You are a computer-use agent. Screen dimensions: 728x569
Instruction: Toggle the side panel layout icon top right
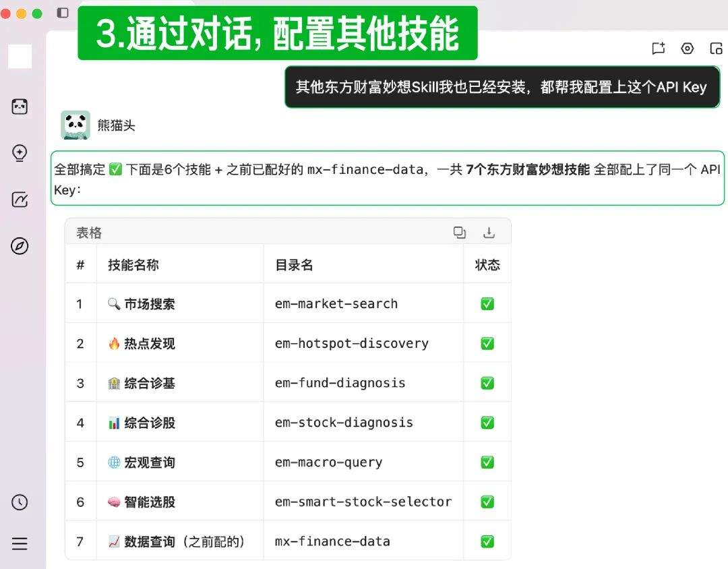pyautogui.click(x=717, y=49)
